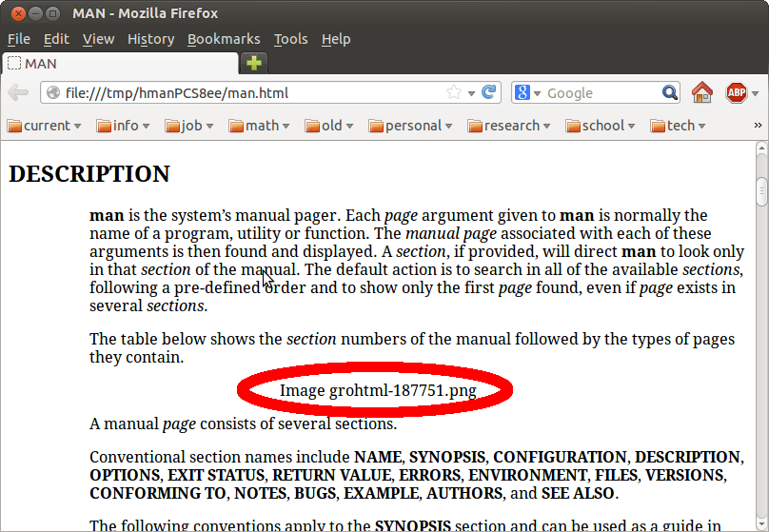Image resolution: width=769 pixels, height=532 pixels.
Task: Open the Adblock Plus dropdown arrow
Action: click(x=755, y=93)
